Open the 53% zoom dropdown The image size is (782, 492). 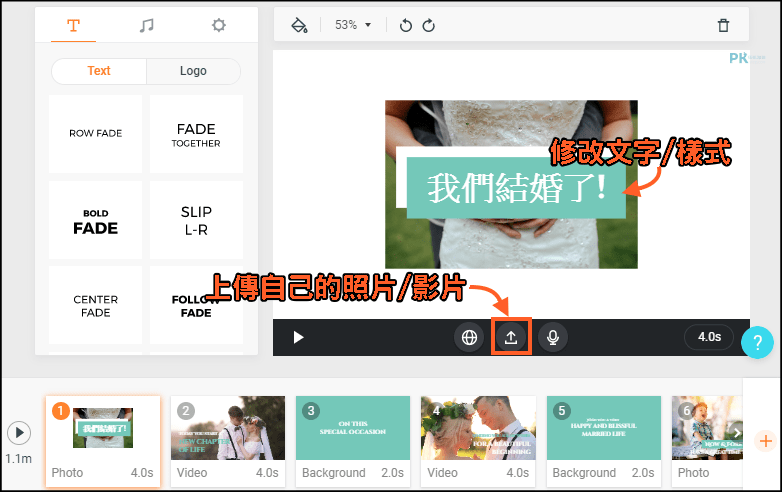[353, 25]
